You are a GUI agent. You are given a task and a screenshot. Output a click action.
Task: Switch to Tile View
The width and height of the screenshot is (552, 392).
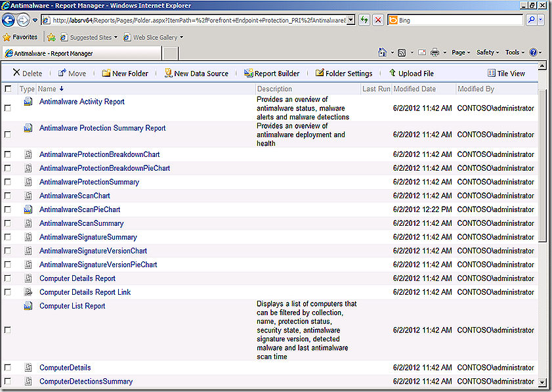506,74
